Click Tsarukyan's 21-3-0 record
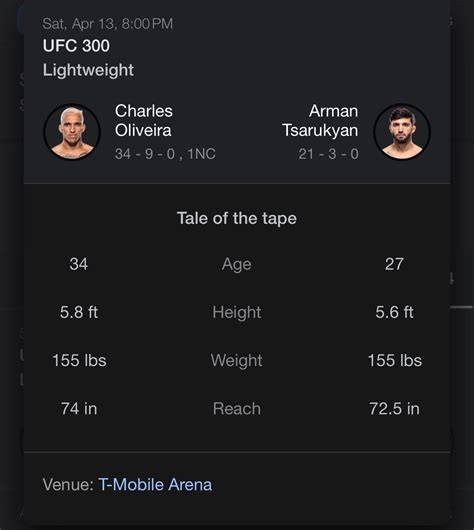Image resolution: width=474 pixels, height=530 pixels. click(328, 154)
